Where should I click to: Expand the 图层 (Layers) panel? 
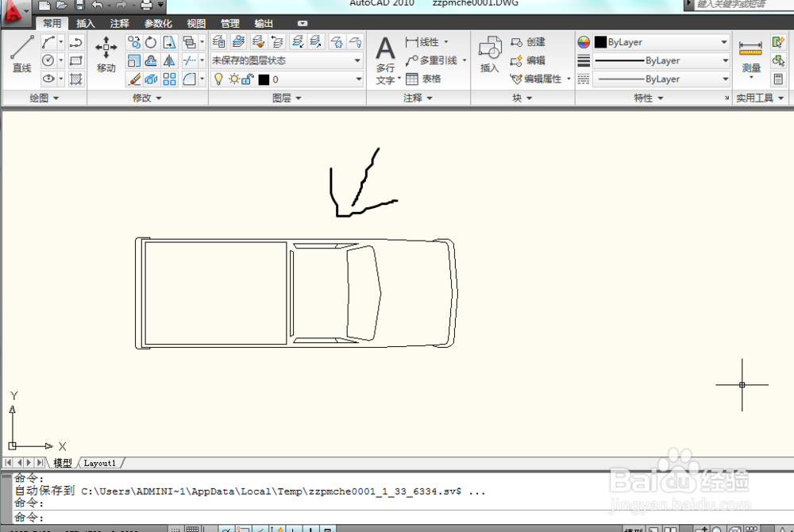point(287,98)
